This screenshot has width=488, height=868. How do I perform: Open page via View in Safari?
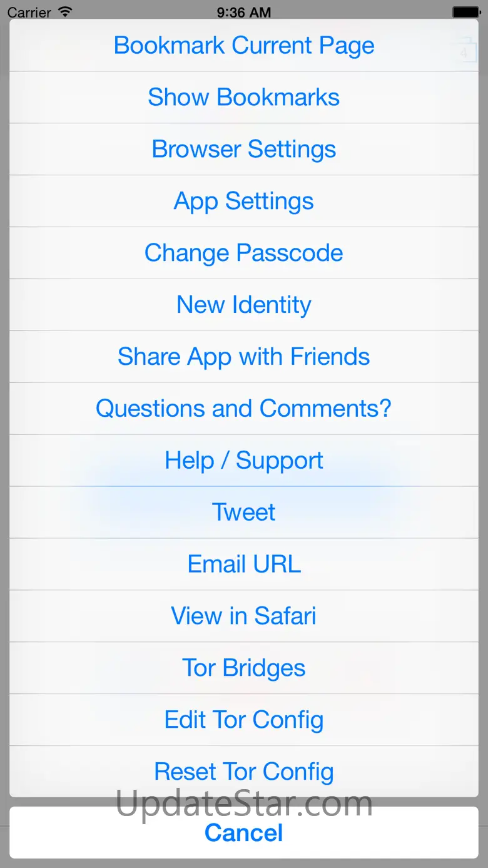(244, 616)
